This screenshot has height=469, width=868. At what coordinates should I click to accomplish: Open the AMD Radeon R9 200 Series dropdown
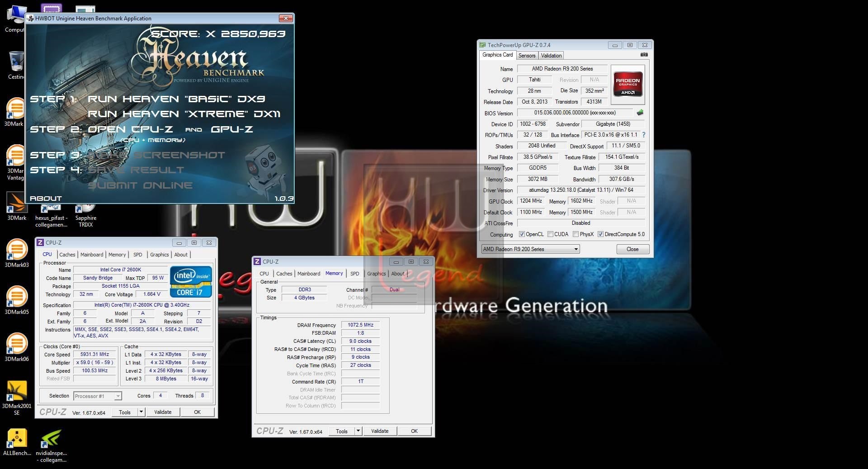530,249
